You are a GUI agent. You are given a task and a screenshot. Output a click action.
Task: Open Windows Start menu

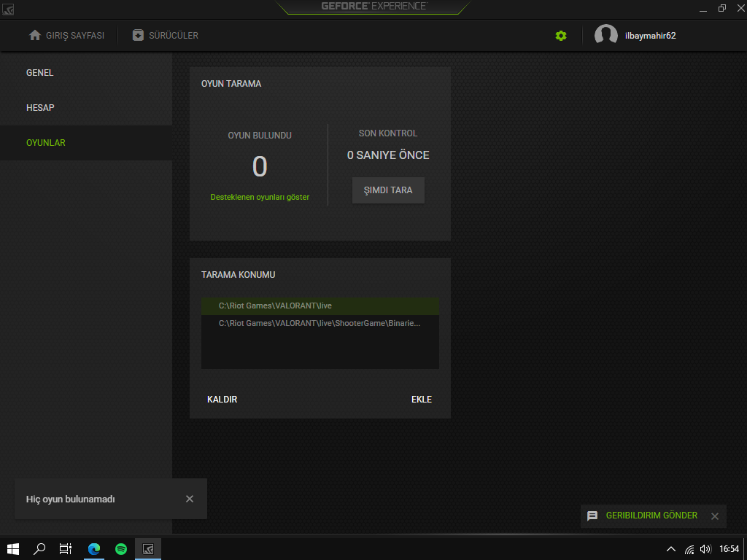[x=13, y=549]
